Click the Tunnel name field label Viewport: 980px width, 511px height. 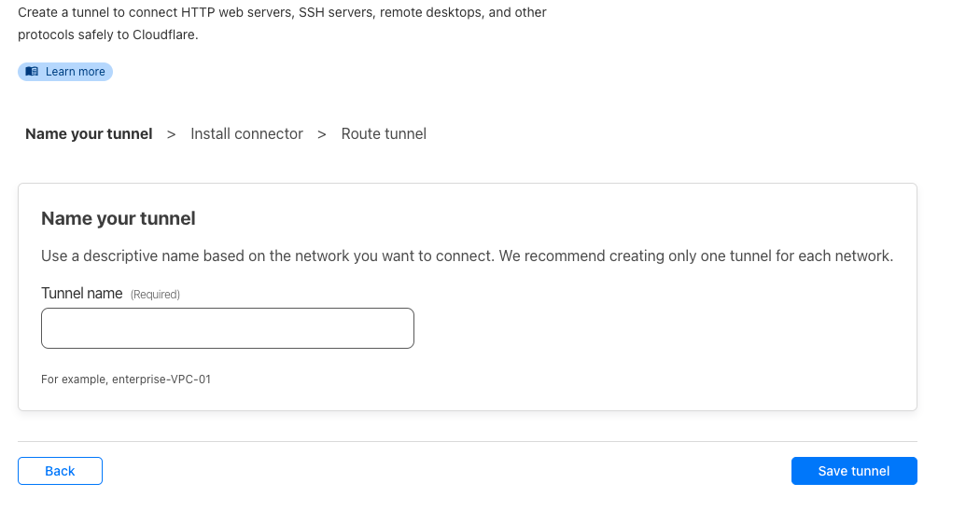coord(82,293)
